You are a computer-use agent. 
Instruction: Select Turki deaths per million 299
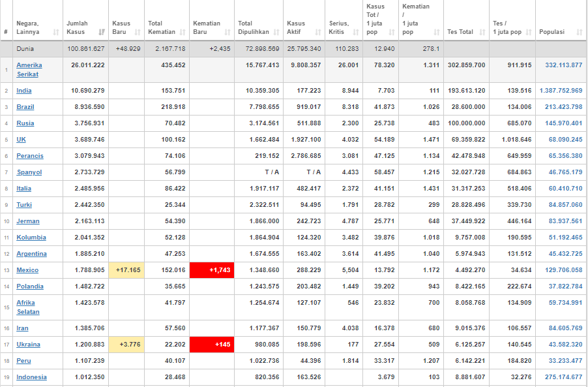pyautogui.click(x=434, y=204)
